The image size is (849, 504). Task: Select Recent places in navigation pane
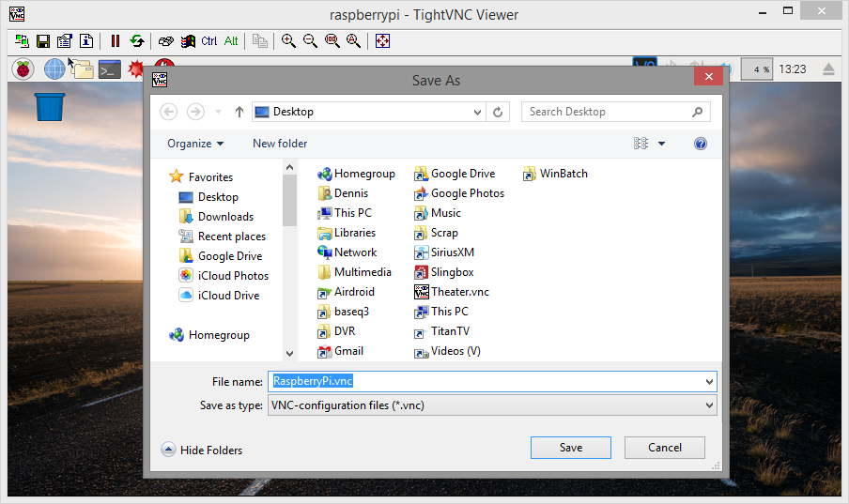click(222, 237)
